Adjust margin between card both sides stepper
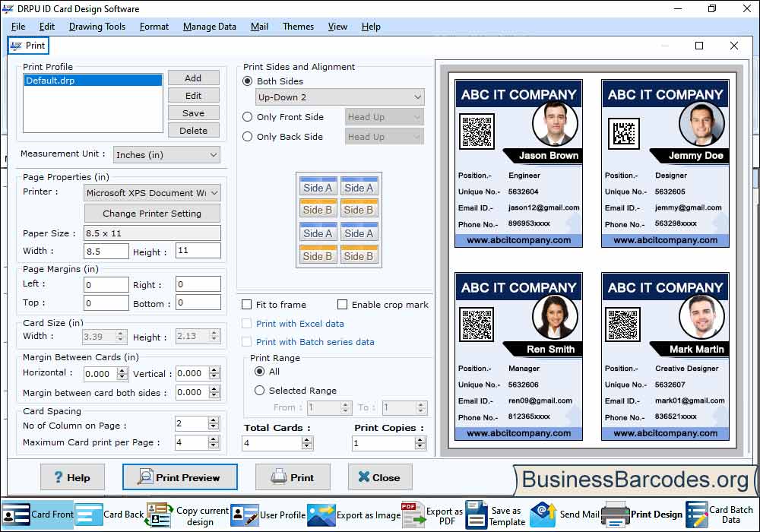760x532 pixels. coord(214,392)
